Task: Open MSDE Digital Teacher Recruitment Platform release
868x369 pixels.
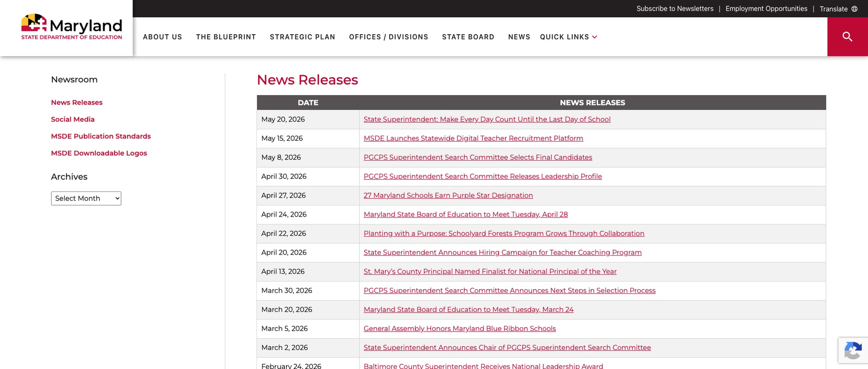Action: (x=473, y=138)
